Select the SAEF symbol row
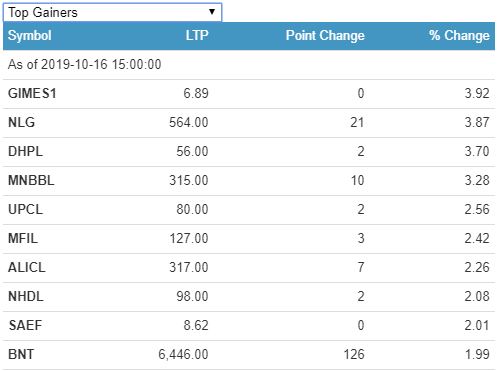Image resolution: width=504 pixels, height=371 pixels. pos(249,326)
